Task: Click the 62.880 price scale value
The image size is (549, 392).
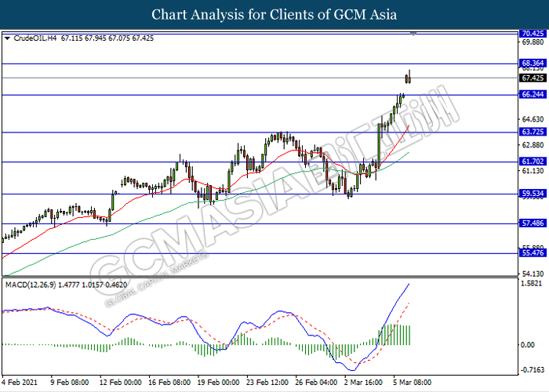Action: tap(533, 145)
